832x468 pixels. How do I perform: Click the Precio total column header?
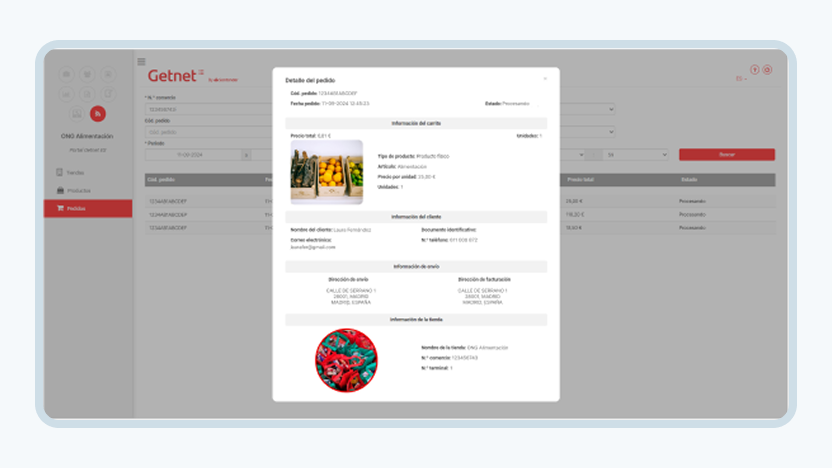tap(580, 180)
